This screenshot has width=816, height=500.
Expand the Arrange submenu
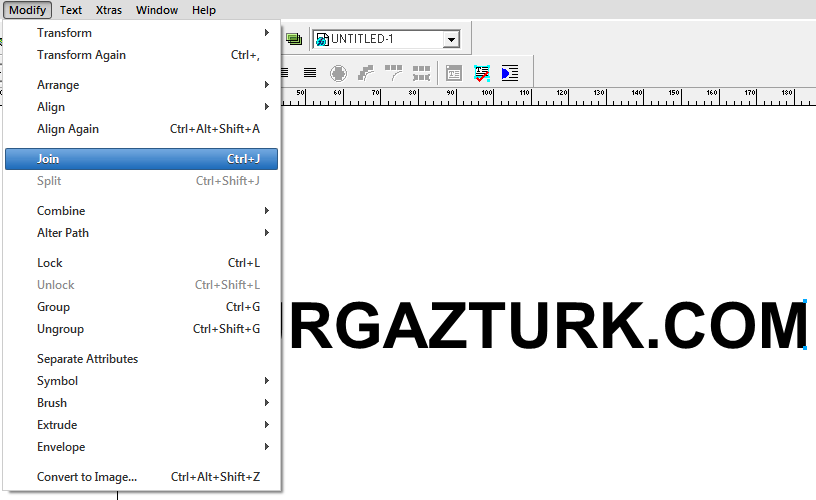tap(142, 85)
